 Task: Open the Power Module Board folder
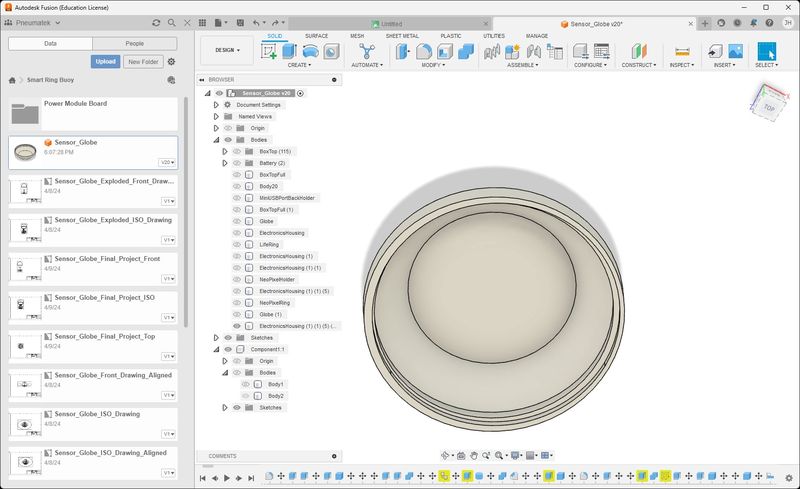point(93,113)
